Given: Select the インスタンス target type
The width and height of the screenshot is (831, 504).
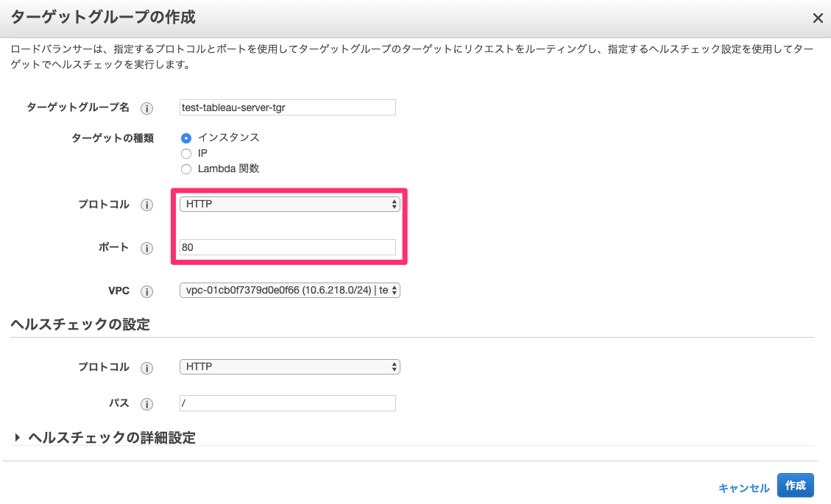Looking at the screenshot, I should (186, 138).
